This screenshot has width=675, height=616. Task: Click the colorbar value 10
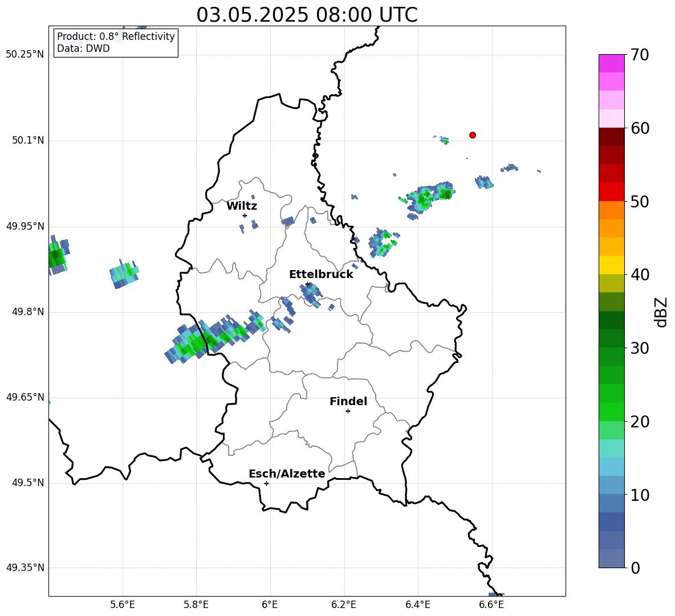[x=640, y=495]
